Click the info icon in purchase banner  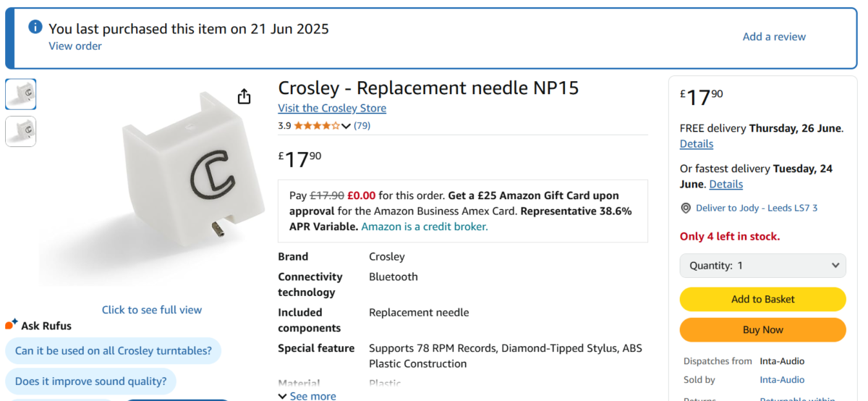click(x=35, y=27)
